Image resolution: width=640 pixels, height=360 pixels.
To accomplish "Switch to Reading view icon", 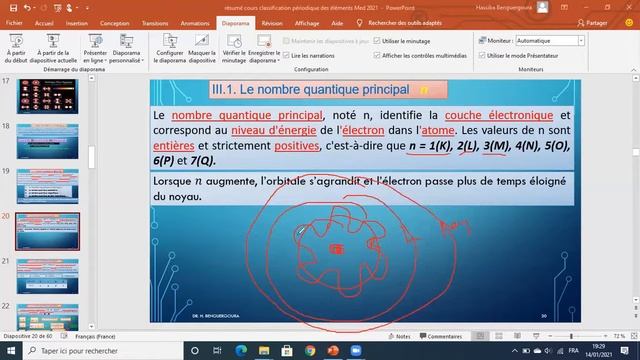I will 517,336.
